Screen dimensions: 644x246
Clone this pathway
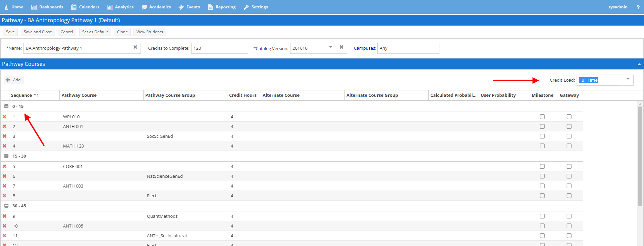tap(122, 32)
